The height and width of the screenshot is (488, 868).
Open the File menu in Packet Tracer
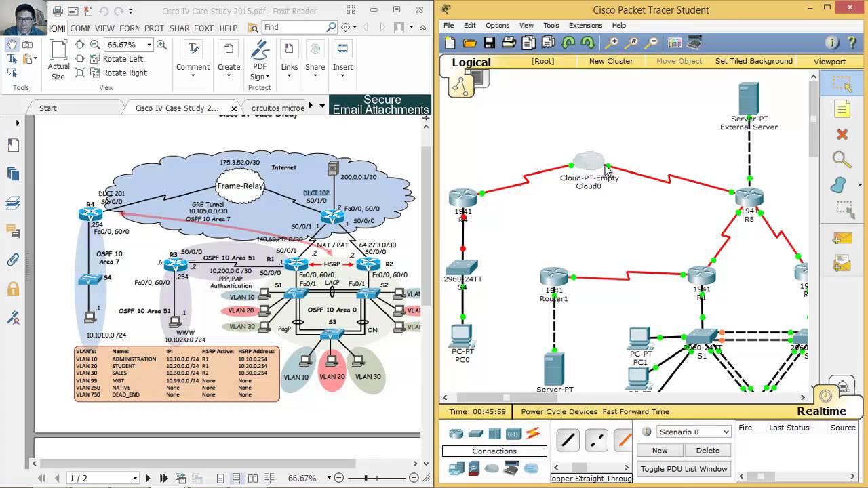coord(449,26)
